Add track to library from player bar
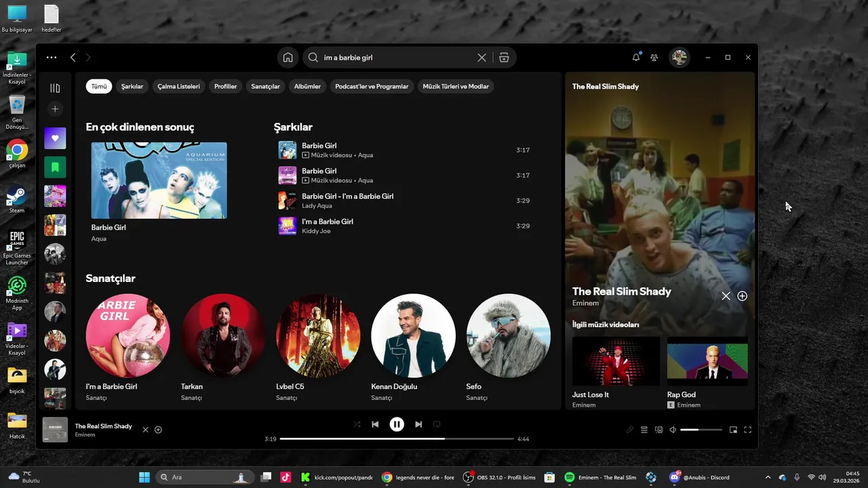The width and height of the screenshot is (868, 488). 158,430
